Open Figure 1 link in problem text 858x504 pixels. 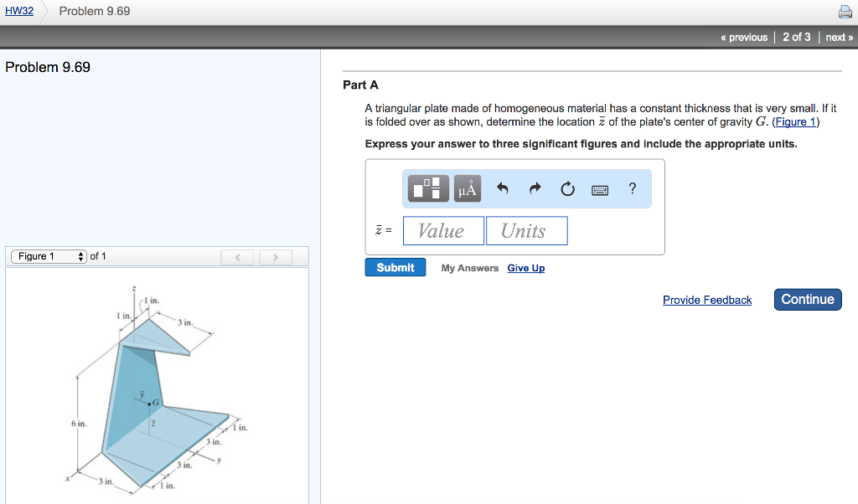coord(793,121)
